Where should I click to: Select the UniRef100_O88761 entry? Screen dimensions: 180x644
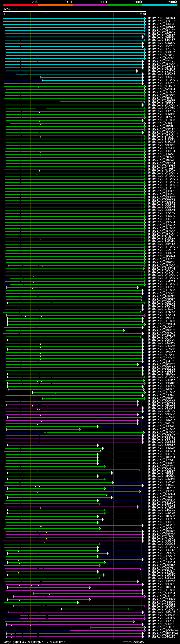[161, 219]
